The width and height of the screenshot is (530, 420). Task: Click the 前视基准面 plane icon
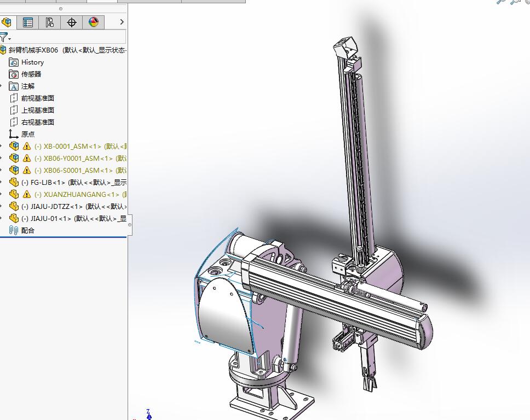(x=14, y=98)
